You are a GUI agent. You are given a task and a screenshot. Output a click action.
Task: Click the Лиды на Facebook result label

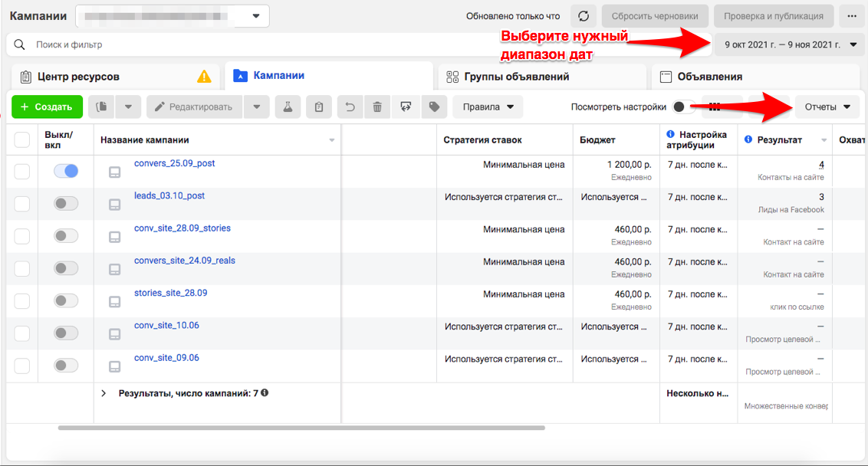click(x=791, y=210)
